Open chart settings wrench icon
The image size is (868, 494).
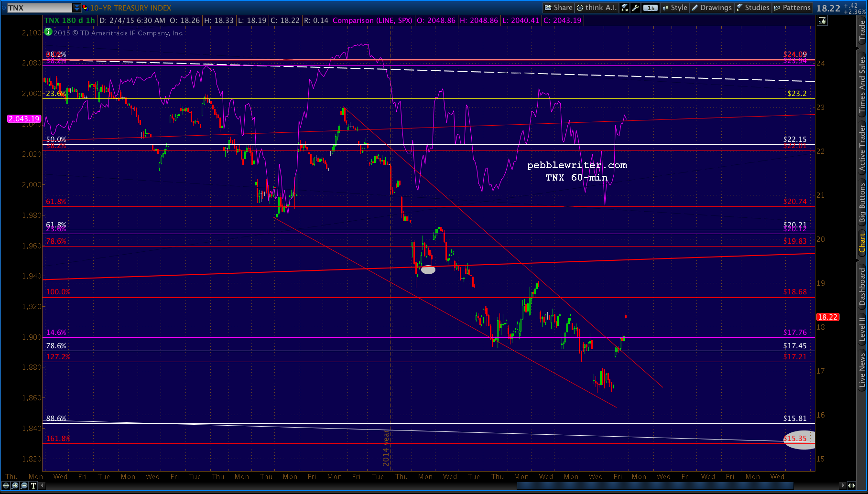pos(636,8)
